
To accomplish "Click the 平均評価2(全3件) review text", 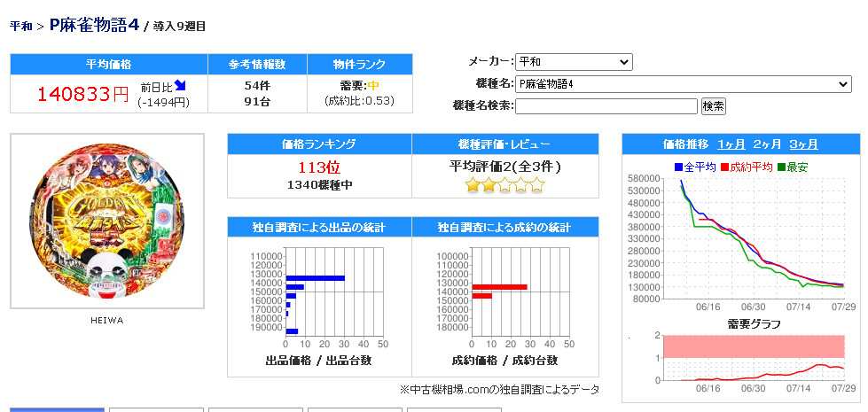I will pos(504,167).
